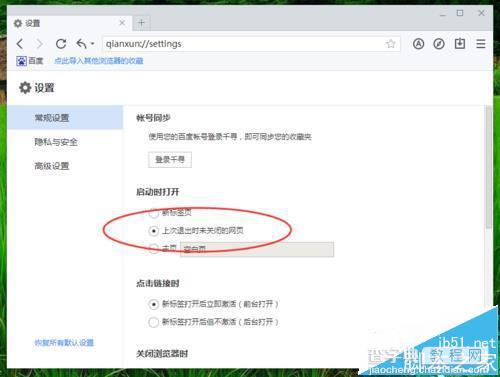Bookmark the page with the star icon

coord(391,44)
